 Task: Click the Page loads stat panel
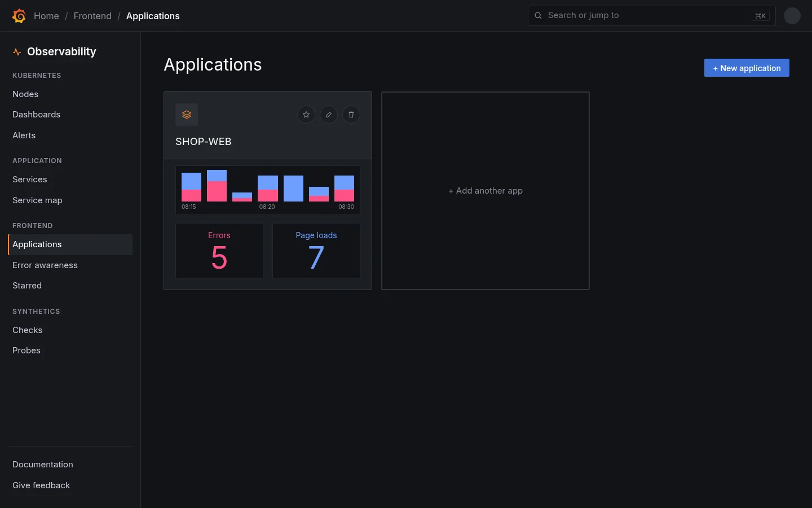pyautogui.click(x=316, y=251)
